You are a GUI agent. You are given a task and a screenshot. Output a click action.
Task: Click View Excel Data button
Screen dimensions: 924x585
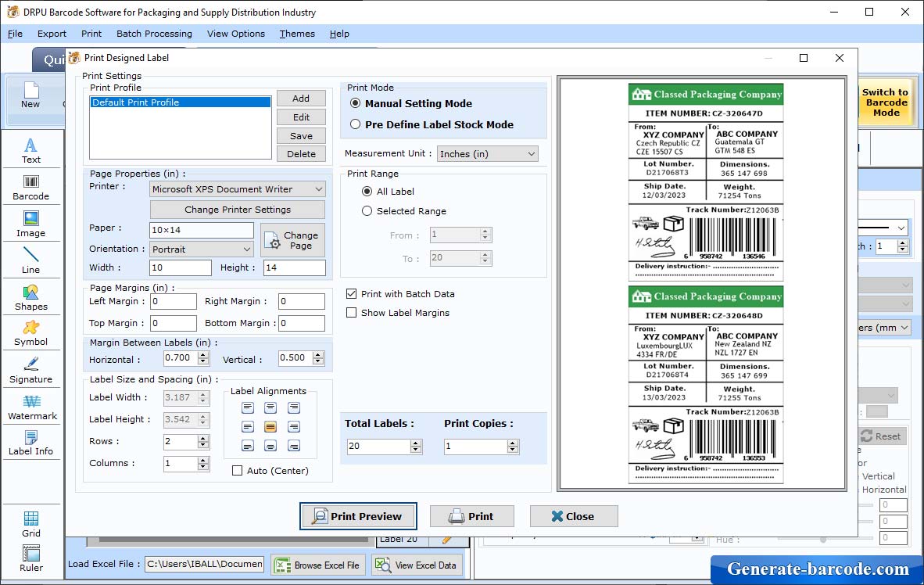tap(416, 565)
